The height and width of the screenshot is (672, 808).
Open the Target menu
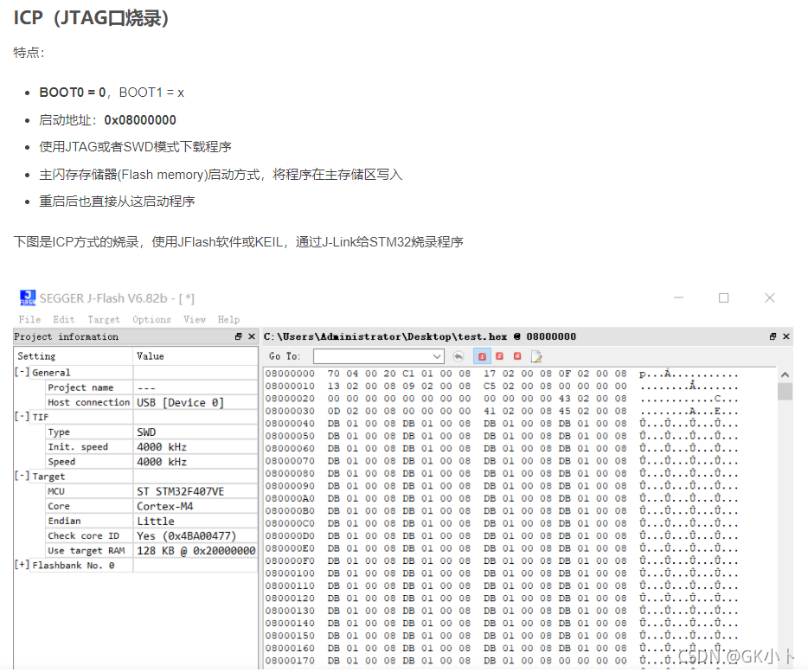tap(104, 319)
